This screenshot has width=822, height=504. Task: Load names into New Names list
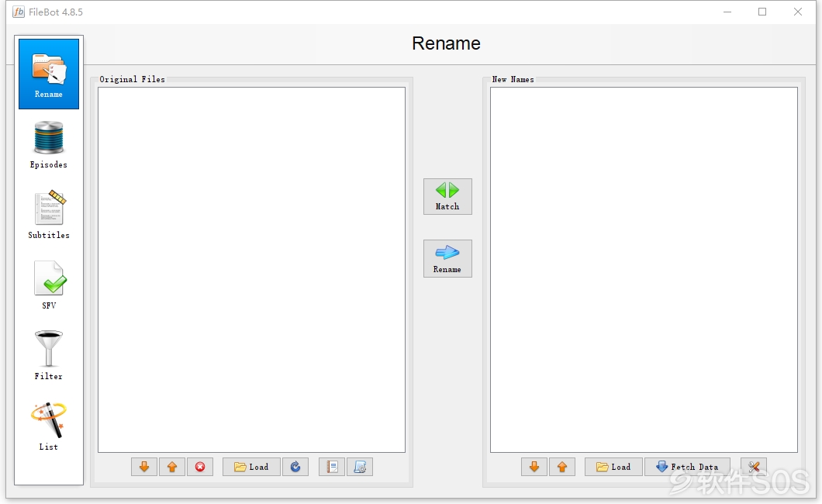click(x=614, y=467)
